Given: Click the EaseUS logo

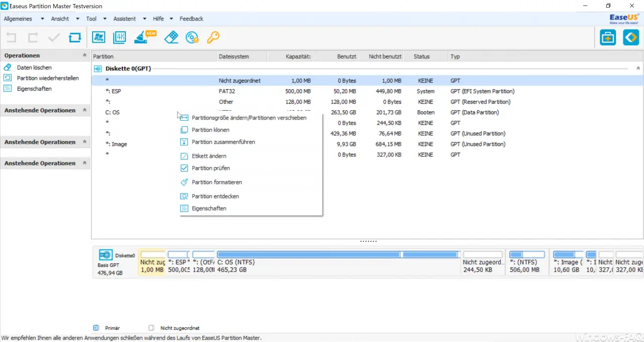Looking at the screenshot, I should pos(624,19).
